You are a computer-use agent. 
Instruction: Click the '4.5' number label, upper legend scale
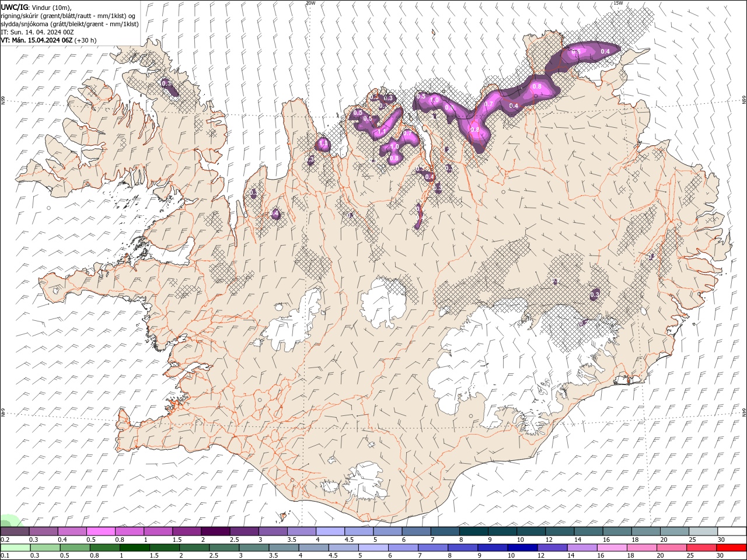pos(349,540)
